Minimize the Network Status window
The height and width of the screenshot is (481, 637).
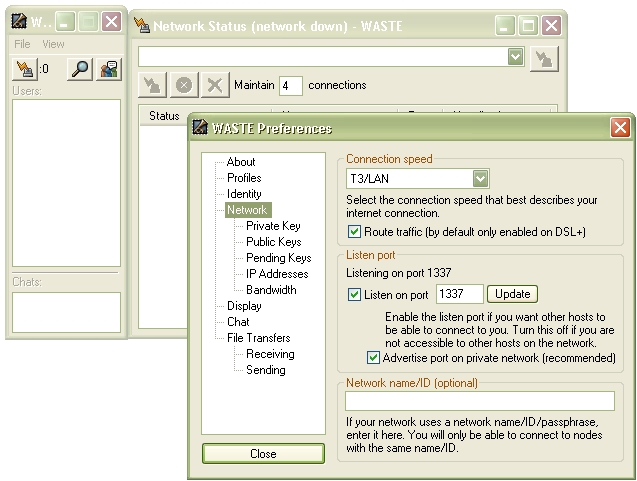pyautogui.click(x=505, y=26)
